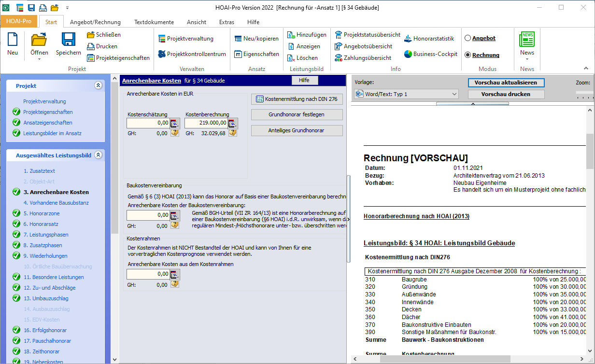Open the Hilfe ribbon tab
This screenshot has width=595, height=364.
click(x=253, y=22)
